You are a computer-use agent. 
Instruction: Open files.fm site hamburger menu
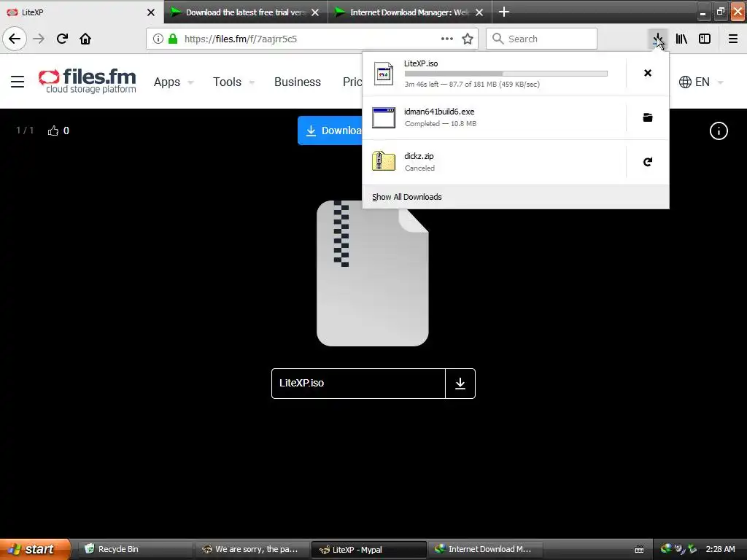point(18,82)
